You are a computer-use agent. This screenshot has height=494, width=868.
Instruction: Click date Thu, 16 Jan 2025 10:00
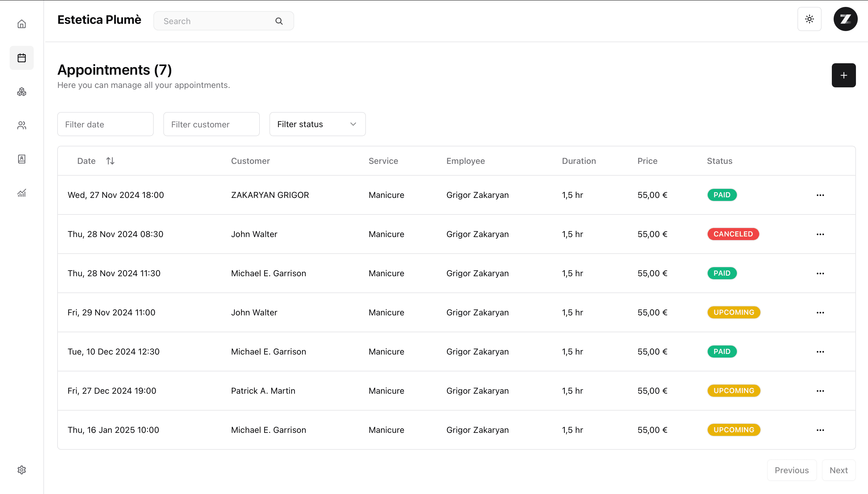113,430
